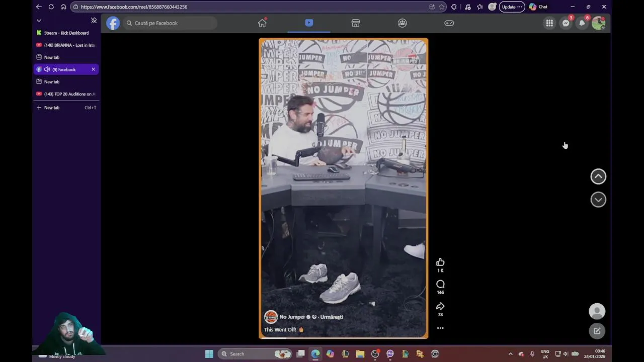Screen dimensions: 644x362
Task: Switch to TOP 20 Auditions tab
Action: 66,94
